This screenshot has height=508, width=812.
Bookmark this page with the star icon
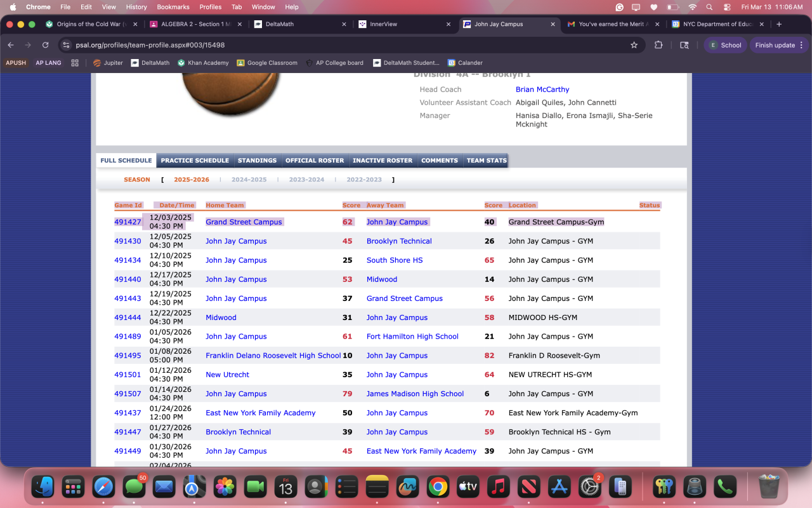[x=634, y=45]
